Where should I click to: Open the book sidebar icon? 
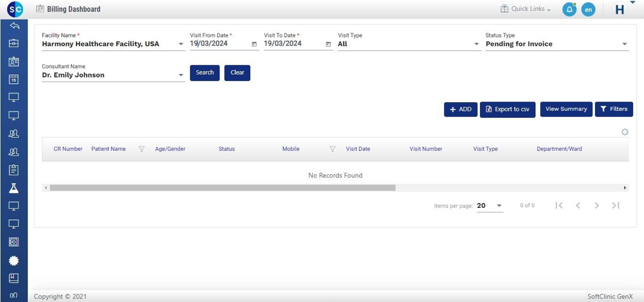click(x=14, y=278)
